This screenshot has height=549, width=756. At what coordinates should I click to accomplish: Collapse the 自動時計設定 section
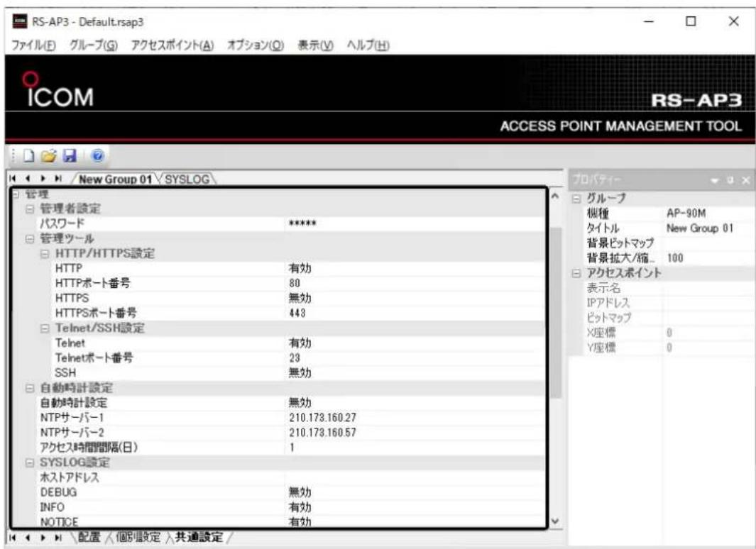coord(30,388)
